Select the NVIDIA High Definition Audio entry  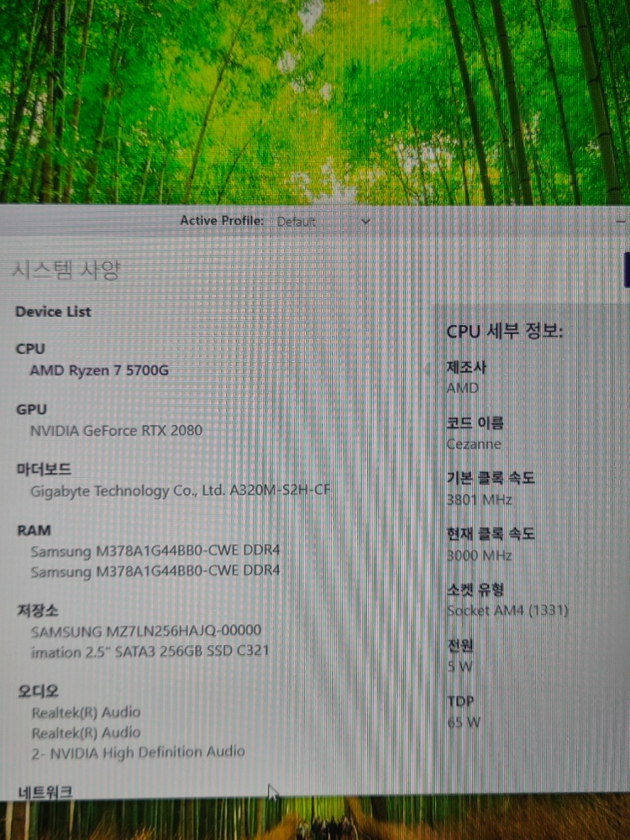[x=139, y=752]
